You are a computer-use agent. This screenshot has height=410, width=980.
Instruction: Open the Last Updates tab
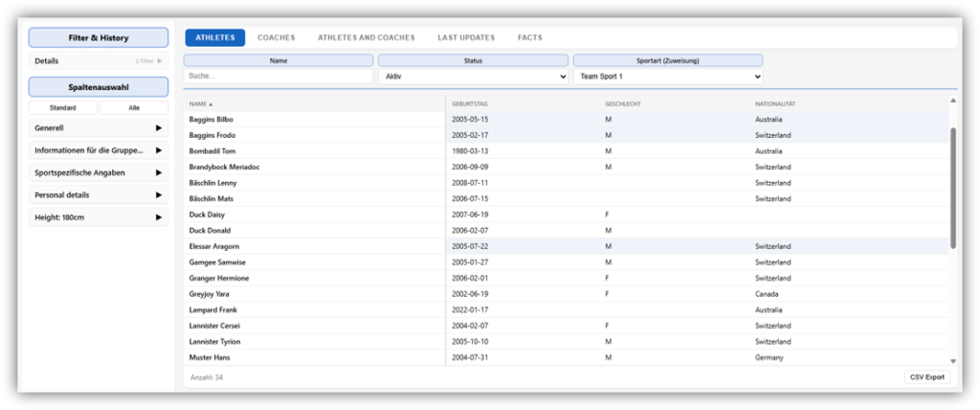tap(466, 37)
